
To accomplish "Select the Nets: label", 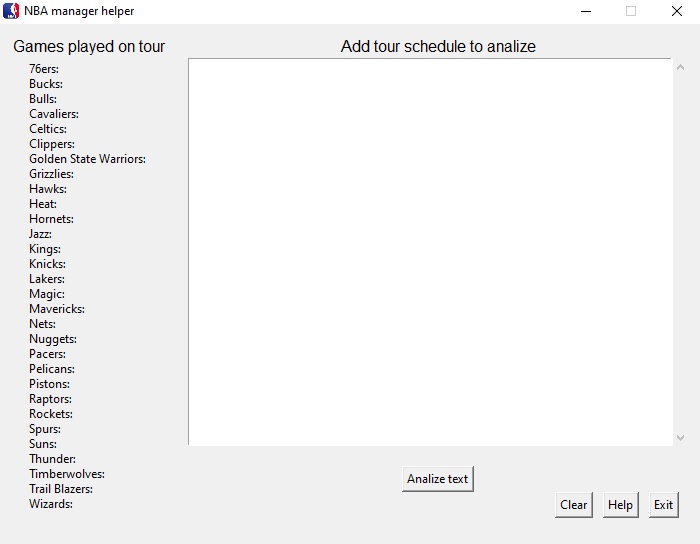I will click(42, 324).
